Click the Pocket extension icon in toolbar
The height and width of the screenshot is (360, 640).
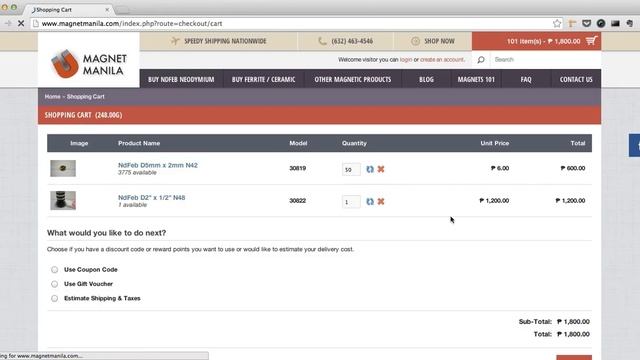587,24
